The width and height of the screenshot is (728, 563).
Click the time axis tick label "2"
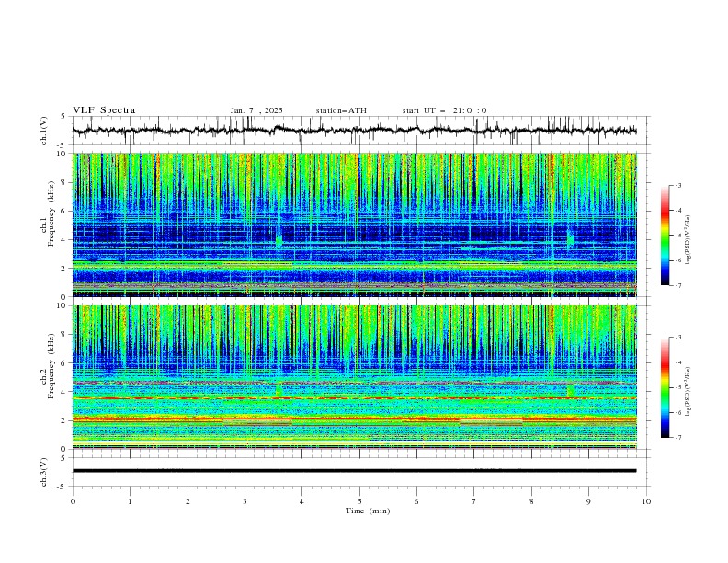(188, 501)
